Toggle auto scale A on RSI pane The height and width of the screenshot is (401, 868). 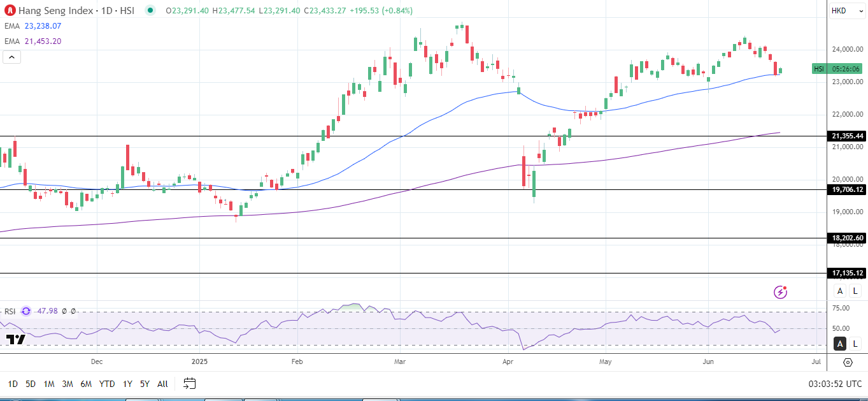[840, 344]
